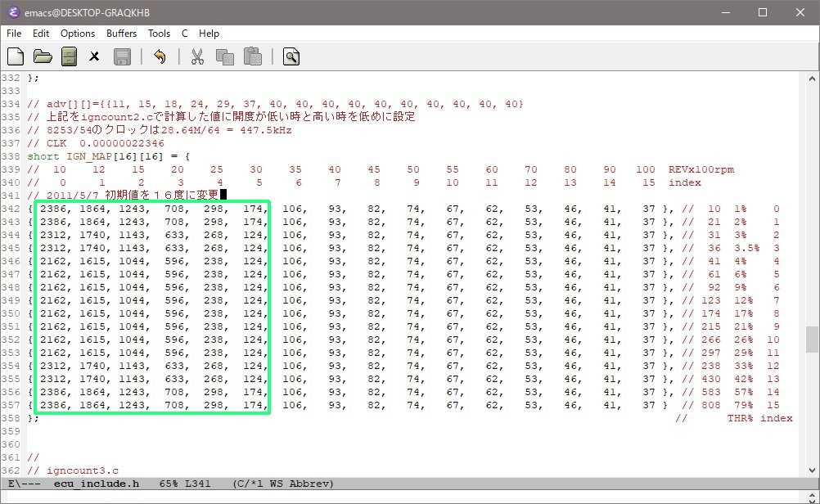
Task: Click '447.5kHz' text on line 336
Action: pyautogui.click(x=266, y=130)
